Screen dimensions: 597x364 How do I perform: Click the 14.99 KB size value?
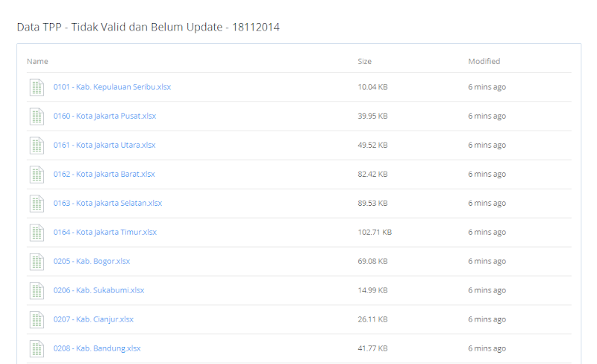click(x=372, y=290)
